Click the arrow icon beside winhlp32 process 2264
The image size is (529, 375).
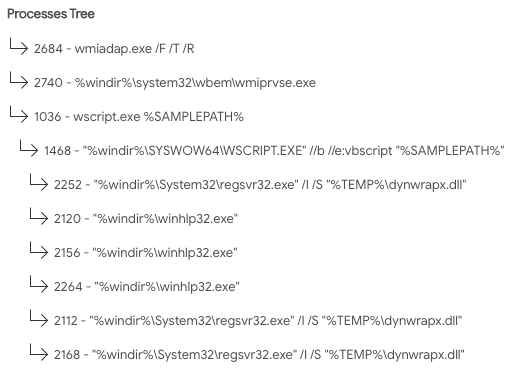click(x=39, y=284)
